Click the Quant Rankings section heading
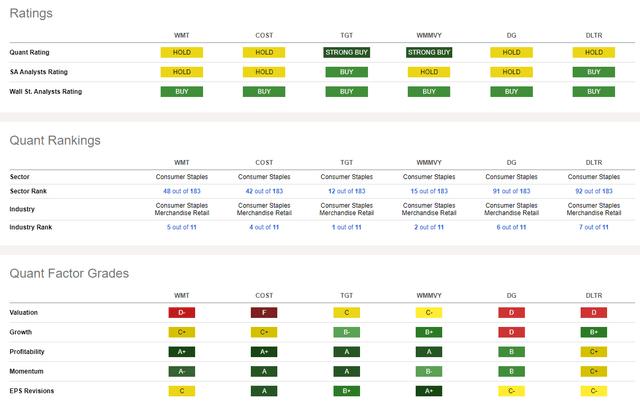Viewport: 640px width, 408px height. [55, 140]
